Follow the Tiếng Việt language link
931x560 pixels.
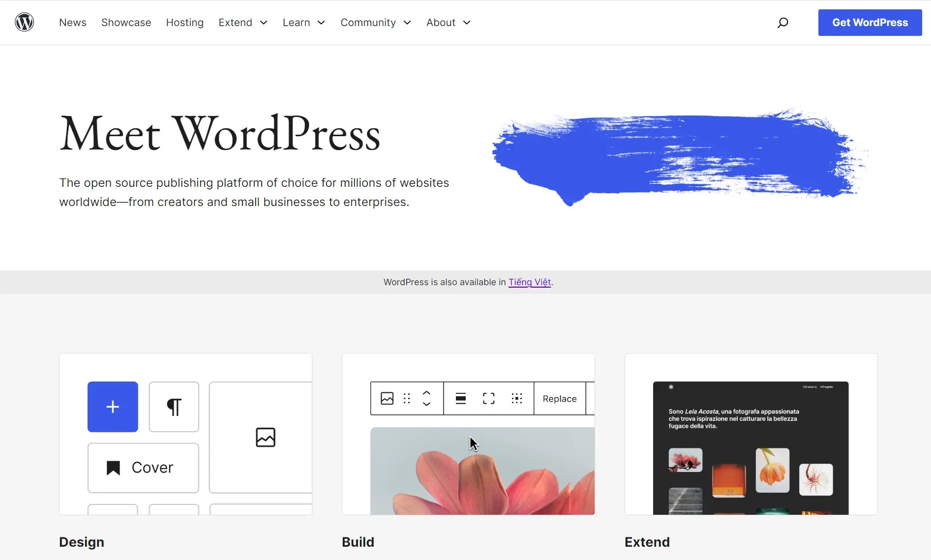pos(530,282)
